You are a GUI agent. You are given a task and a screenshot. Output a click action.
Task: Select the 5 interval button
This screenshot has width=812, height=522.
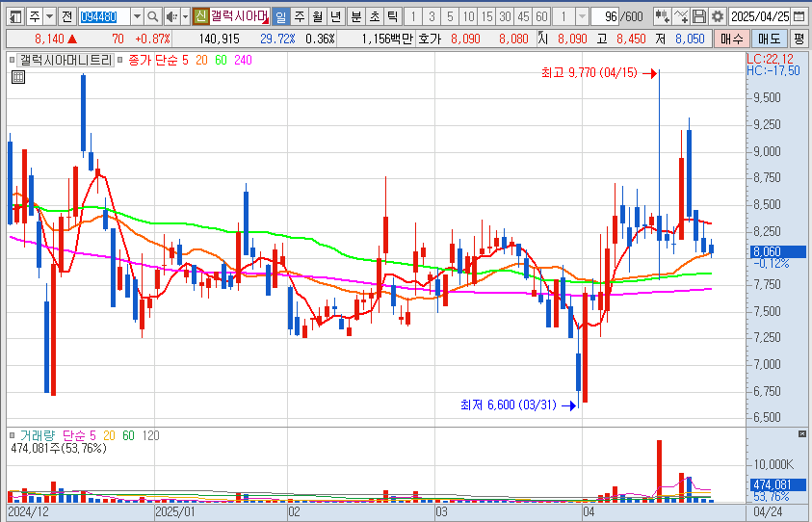coord(450,17)
